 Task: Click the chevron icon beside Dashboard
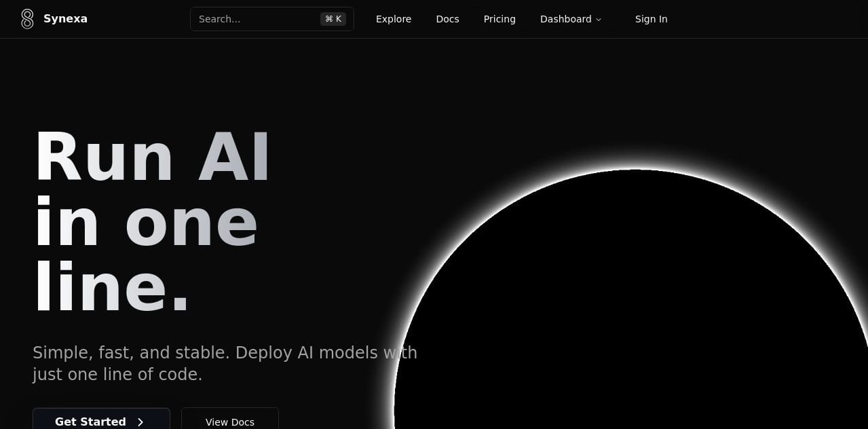pos(597,19)
